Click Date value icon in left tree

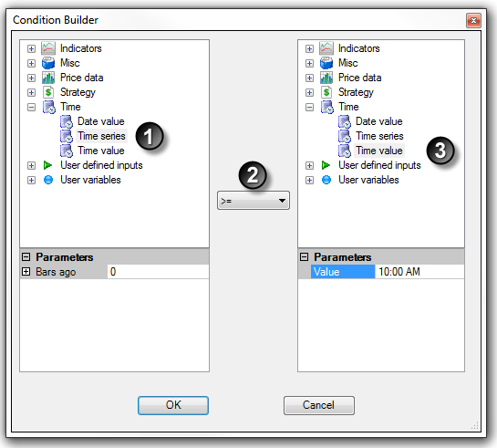tap(67, 121)
